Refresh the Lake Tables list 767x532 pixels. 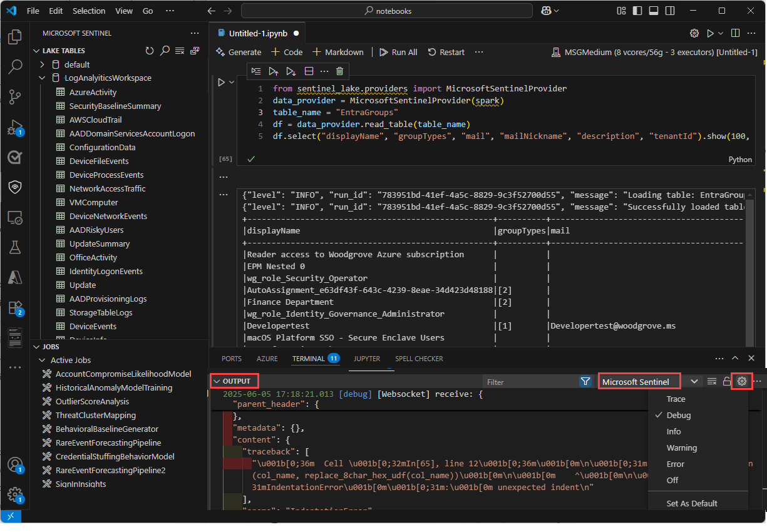pos(149,51)
